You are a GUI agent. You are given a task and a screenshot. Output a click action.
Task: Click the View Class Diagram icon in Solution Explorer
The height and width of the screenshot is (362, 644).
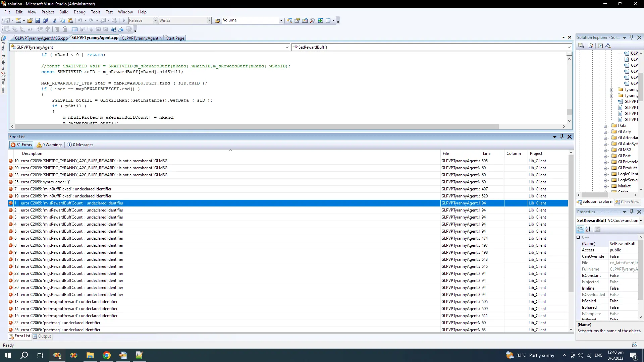click(608, 46)
